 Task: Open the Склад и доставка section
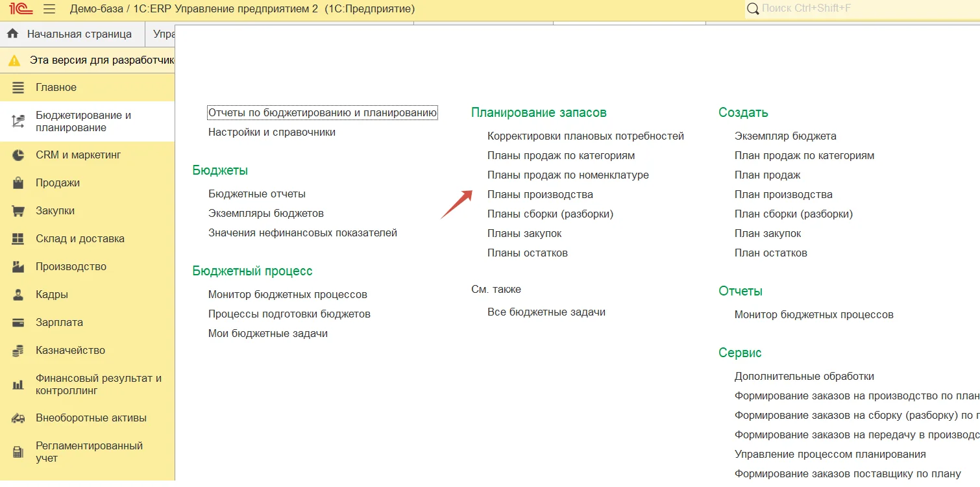(87, 239)
